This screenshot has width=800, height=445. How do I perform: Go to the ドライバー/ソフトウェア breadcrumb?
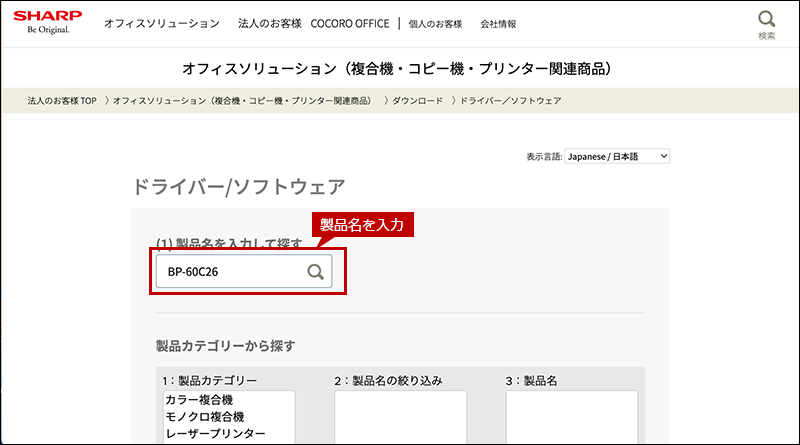click(x=511, y=101)
